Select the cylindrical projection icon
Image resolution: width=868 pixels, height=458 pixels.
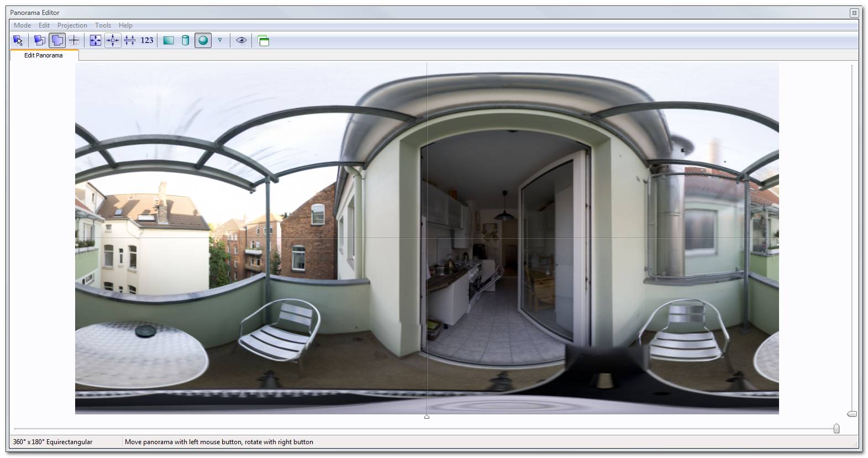tap(186, 40)
